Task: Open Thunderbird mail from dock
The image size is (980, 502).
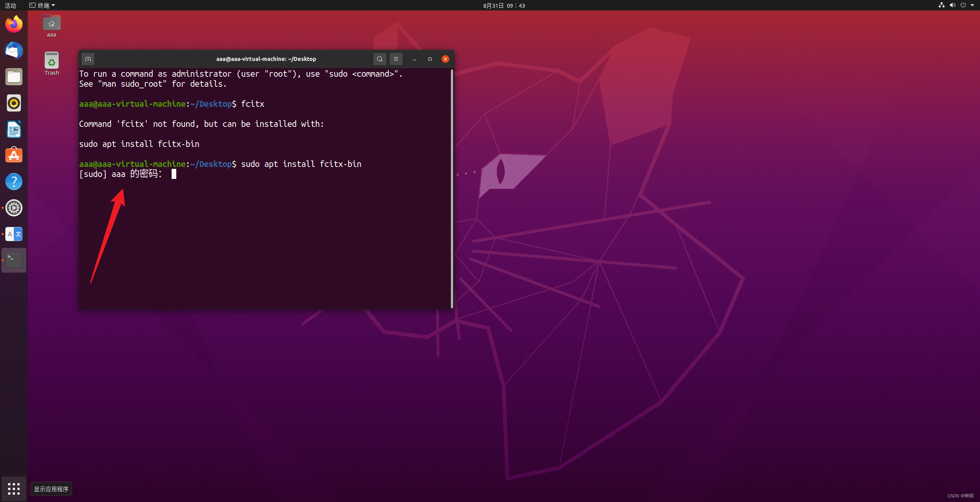Action: tap(14, 51)
